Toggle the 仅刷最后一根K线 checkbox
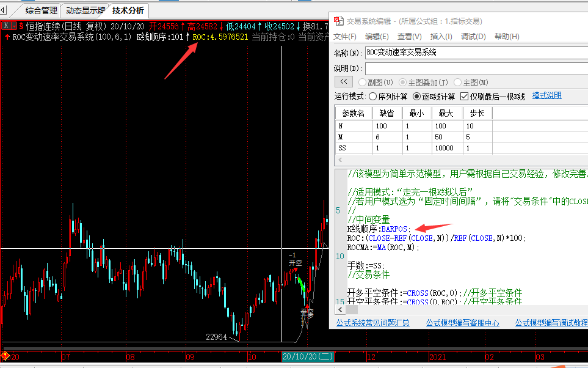 464,97
